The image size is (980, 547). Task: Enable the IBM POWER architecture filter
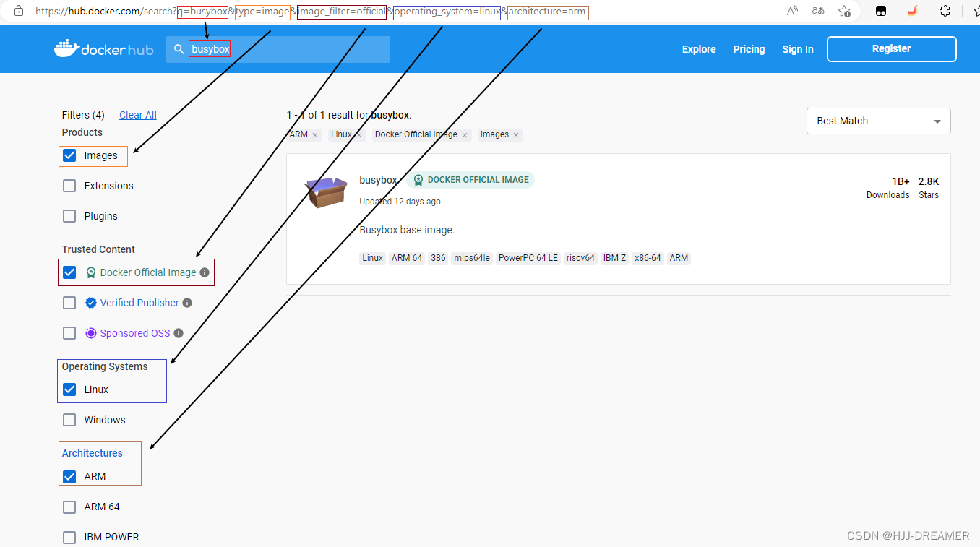pyautogui.click(x=69, y=537)
